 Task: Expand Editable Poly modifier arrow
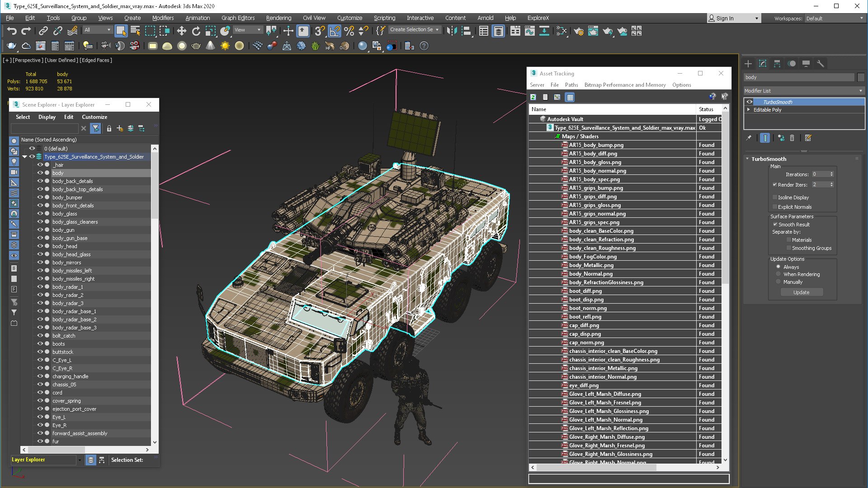coord(749,110)
